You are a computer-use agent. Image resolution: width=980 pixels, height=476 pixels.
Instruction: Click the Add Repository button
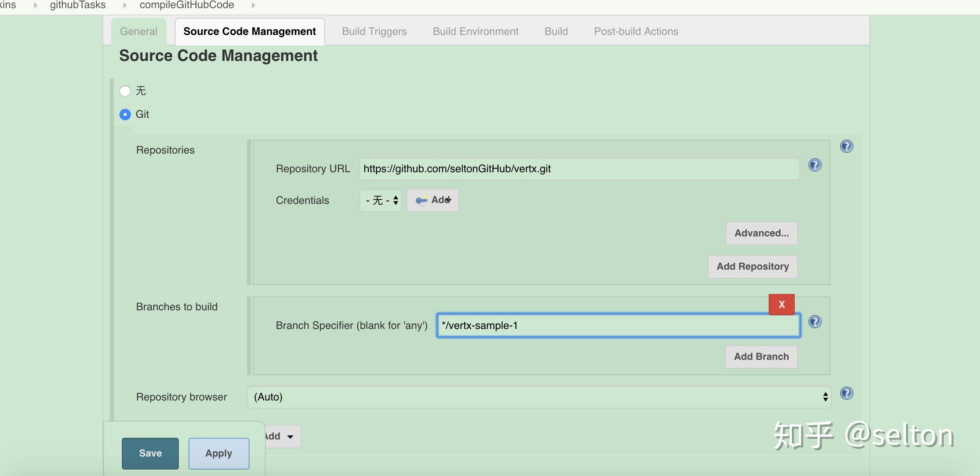point(752,266)
